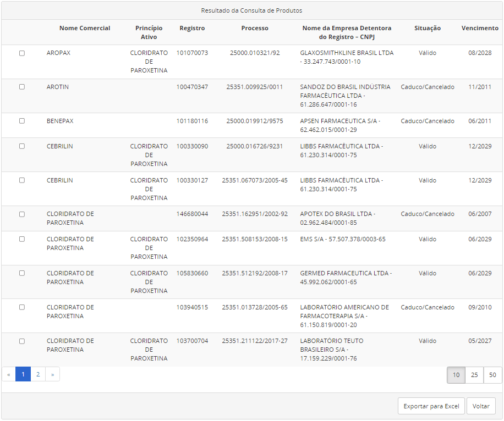Screen dimensions: 504x421
Task: Select page 1 in pagination
Action: click(x=23, y=375)
